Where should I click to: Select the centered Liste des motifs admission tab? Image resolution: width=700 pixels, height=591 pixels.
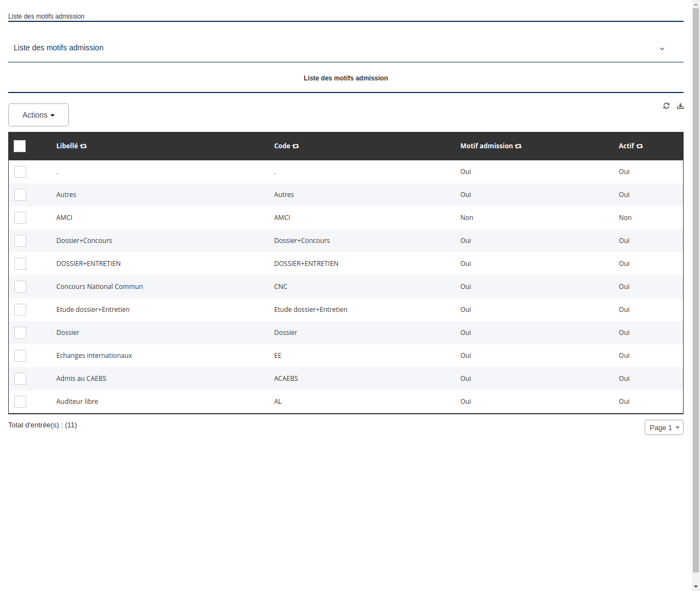pyautogui.click(x=346, y=78)
